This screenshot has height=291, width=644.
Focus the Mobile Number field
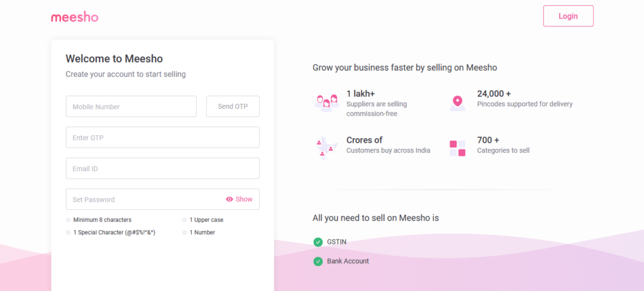pyautogui.click(x=131, y=106)
